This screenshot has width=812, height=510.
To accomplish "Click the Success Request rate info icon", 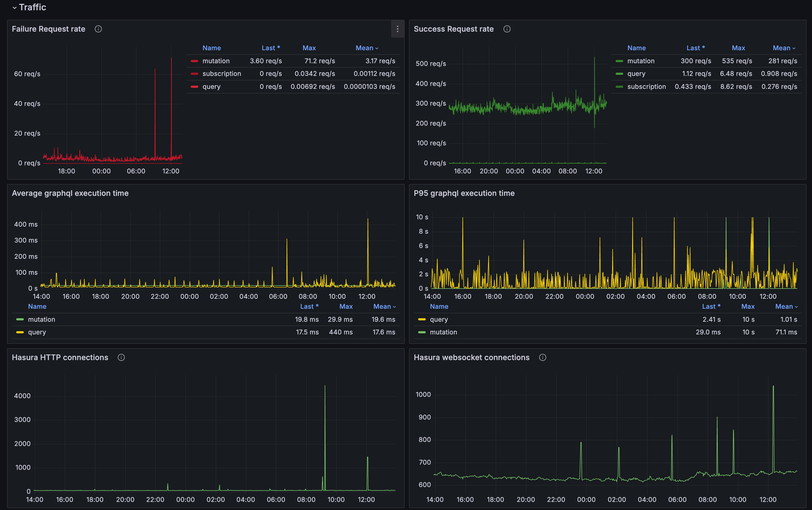I will pyautogui.click(x=507, y=29).
